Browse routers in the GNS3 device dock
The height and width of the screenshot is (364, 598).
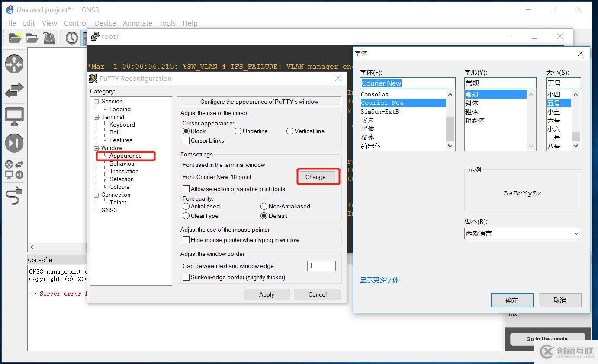point(14,64)
